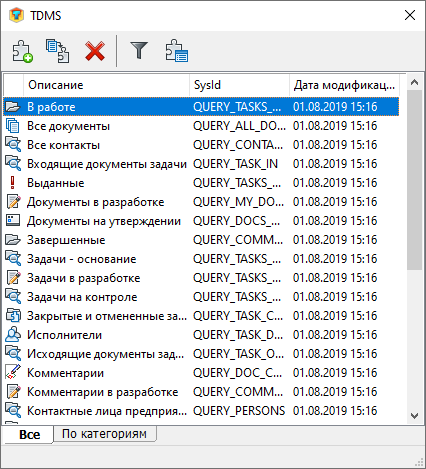Viewport: 426px width, 469px height.
Task: Click the person icon next to Исполнители
Action: coord(13,335)
